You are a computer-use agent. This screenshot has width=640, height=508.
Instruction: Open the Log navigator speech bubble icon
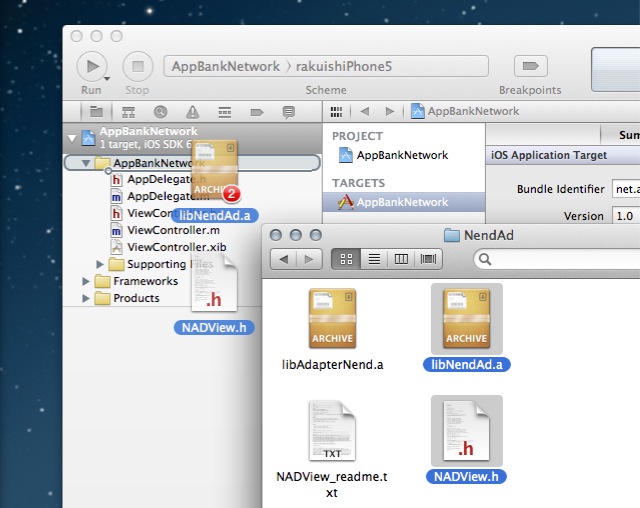[x=288, y=111]
